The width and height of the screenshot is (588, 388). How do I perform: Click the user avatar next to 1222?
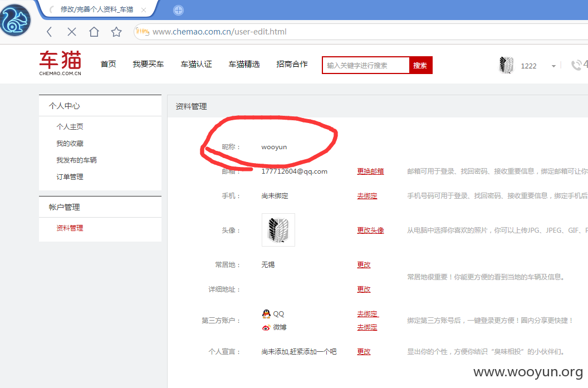tap(506, 65)
